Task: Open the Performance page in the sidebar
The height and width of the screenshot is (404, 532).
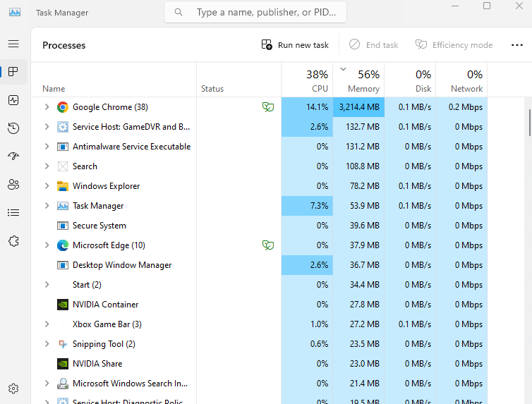Action: pos(13,100)
